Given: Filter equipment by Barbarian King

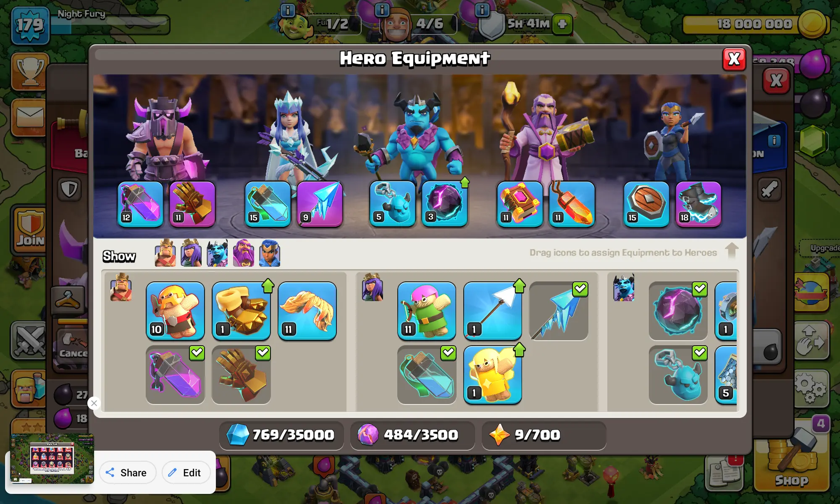Looking at the screenshot, I should click(x=165, y=253).
